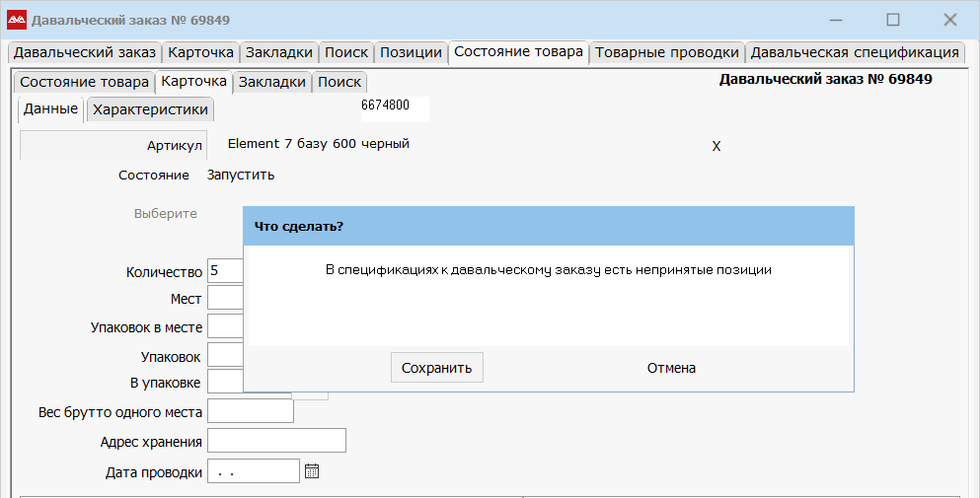Viewport: 980px width, 498px height.
Task: Open the top-level Карточка tab
Action: pyautogui.click(x=200, y=52)
